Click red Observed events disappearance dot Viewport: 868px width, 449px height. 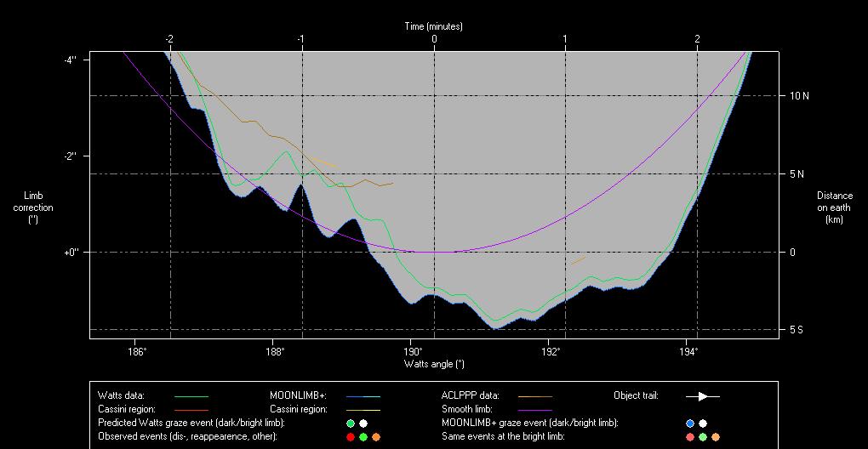(x=350, y=437)
